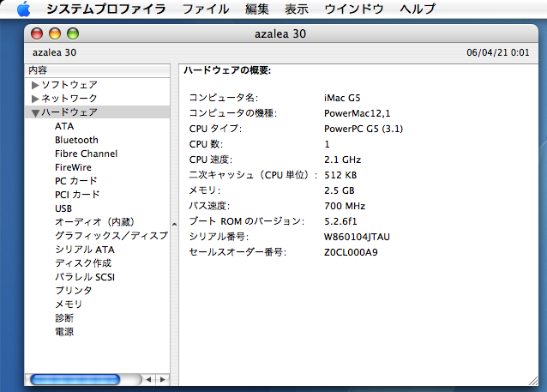
Task: Click the left scroll arrow of sidebar
Action: click(149, 379)
